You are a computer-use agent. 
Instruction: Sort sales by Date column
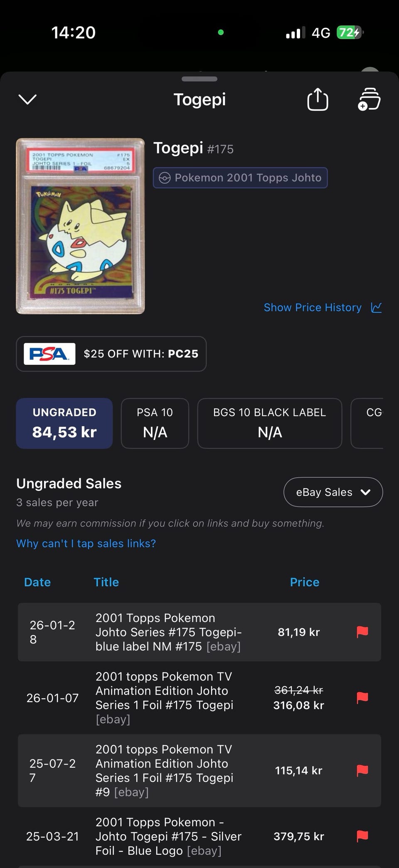[37, 582]
